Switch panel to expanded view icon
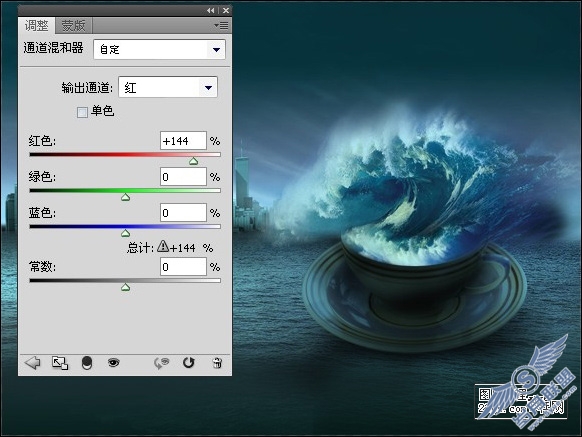 60,363
